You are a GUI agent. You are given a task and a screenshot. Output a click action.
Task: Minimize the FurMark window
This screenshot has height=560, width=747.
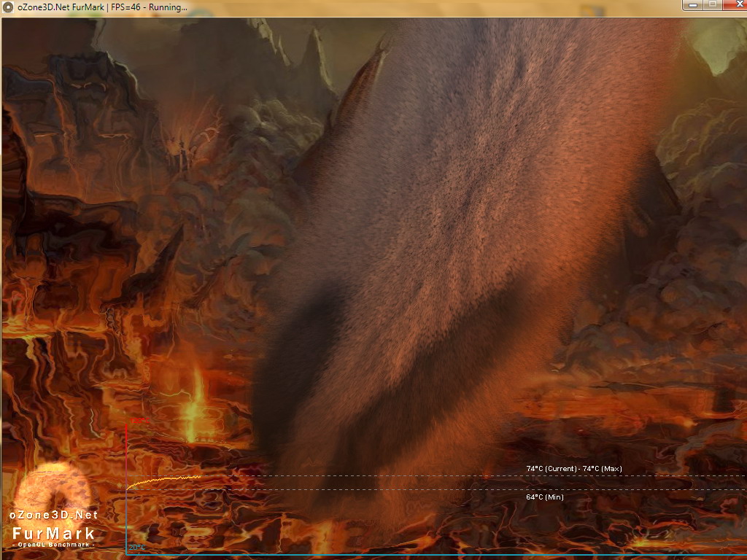[x=693, y=5]
